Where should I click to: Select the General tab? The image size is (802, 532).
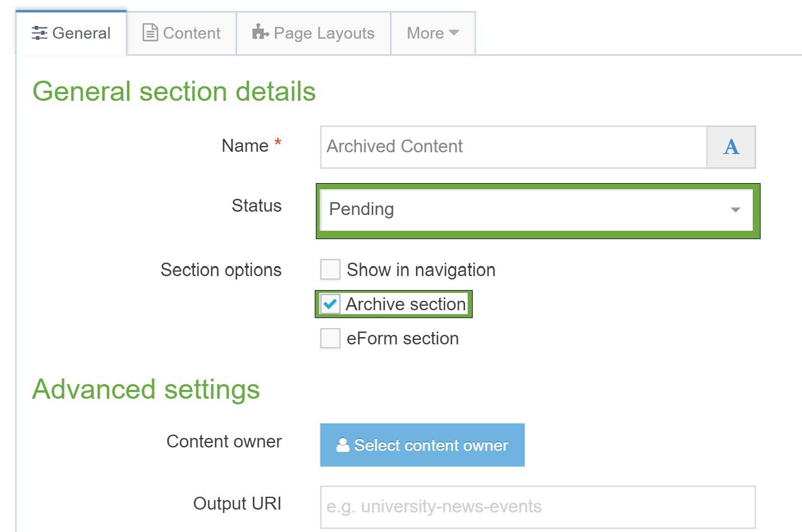pyautogui.click(x=71, y=33)
